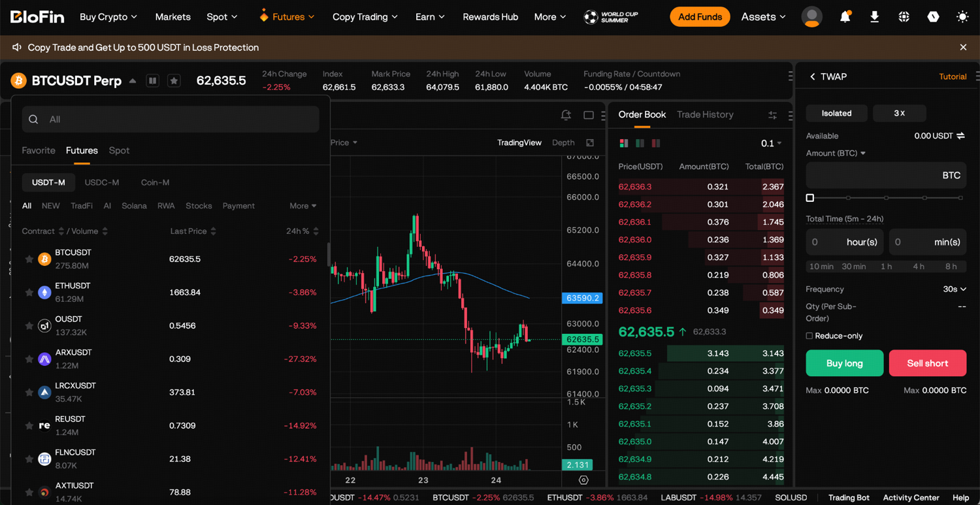The width and height of the screenshot is (980, 505).
Task: Select the Coin-M tab
Action: (155, 182)
